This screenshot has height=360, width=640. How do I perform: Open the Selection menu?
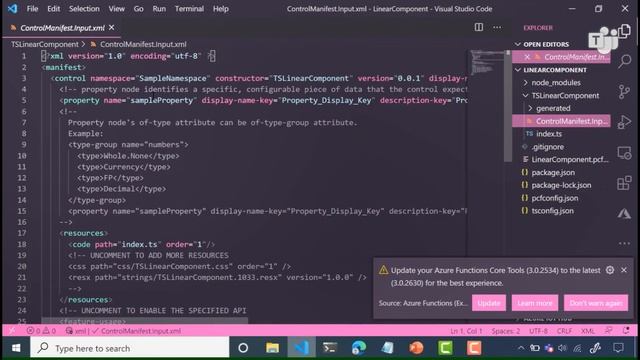[84, 9]
